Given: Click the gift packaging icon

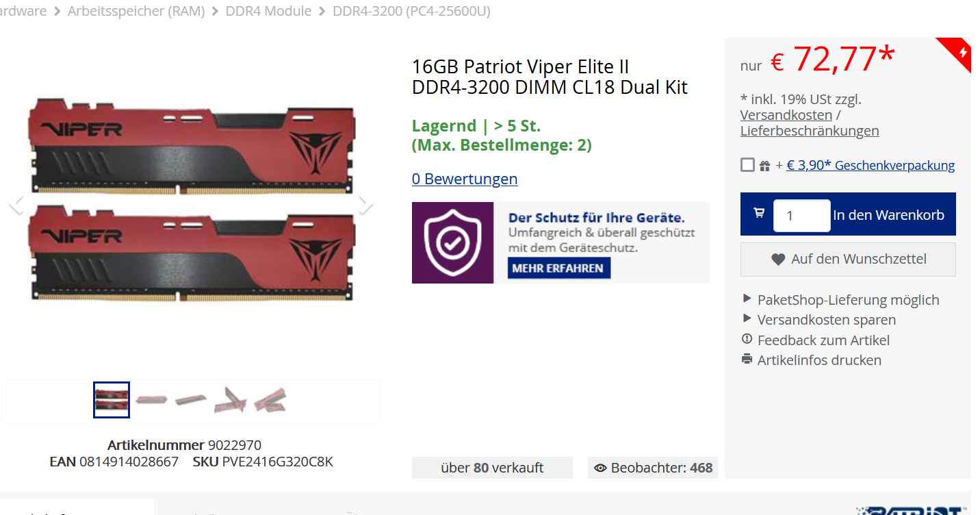Looking at the screenshot, I should point(764,166).
